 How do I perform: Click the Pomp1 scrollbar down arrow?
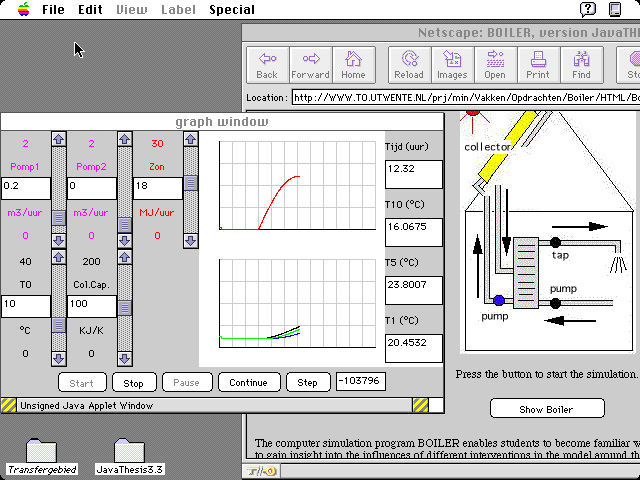(x=59, y=240)
